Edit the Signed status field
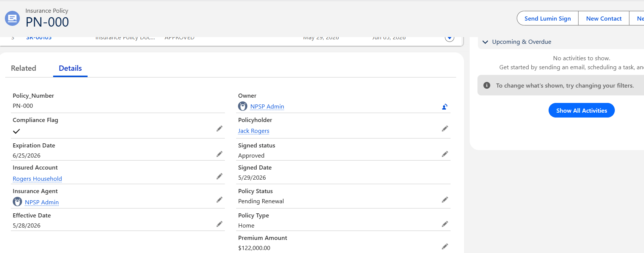 pos(445,154)
